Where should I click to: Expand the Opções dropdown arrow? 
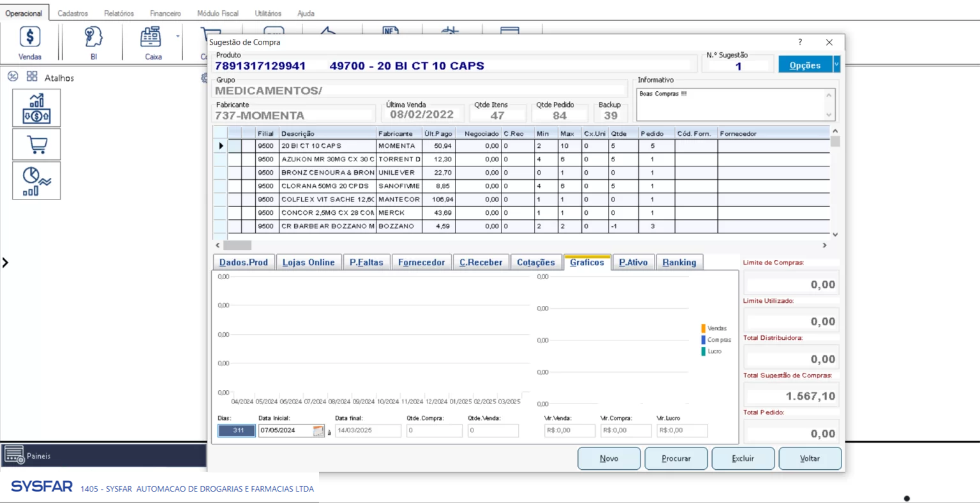(x=836, y=64)
